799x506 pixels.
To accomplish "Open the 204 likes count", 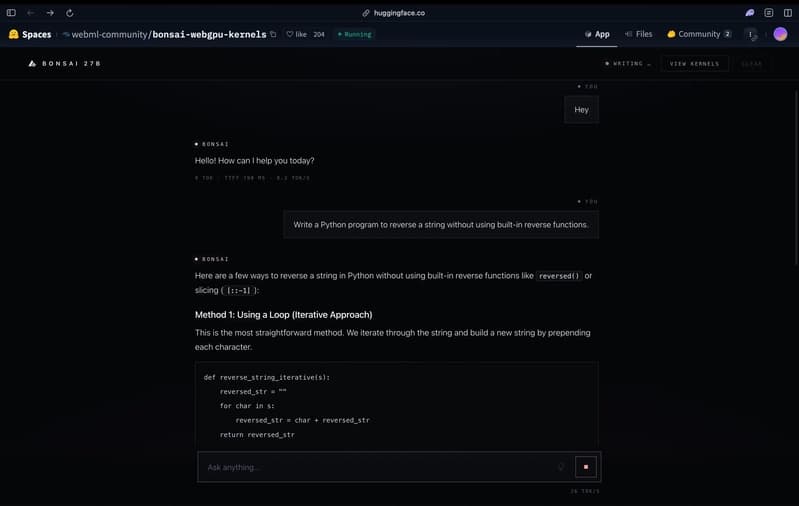I will point(319,34).
